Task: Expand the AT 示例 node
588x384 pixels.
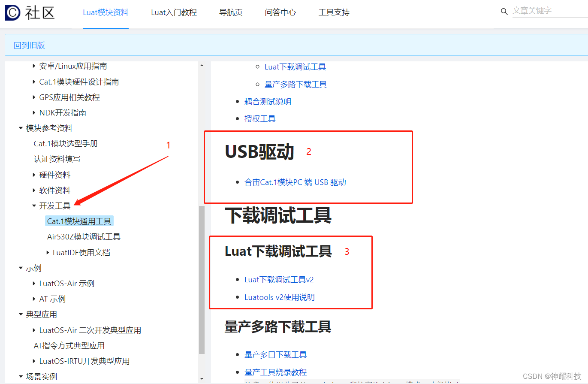Action: point(34,299)
